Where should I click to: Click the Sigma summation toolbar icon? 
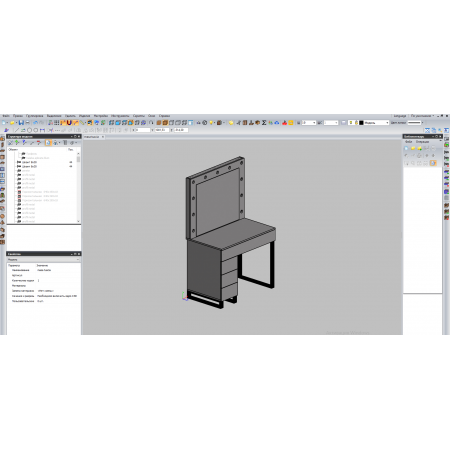(264, 123)
